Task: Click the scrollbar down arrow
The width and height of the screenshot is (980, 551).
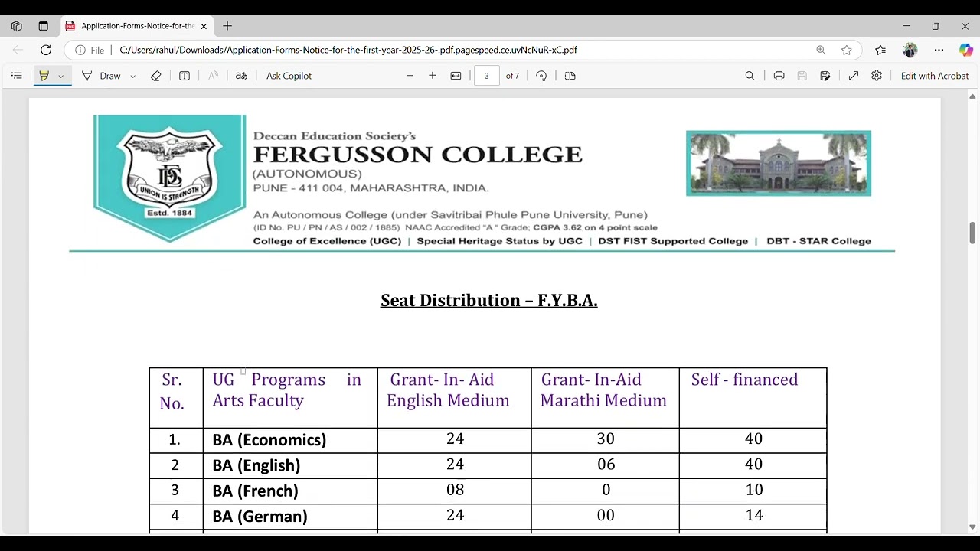Action: pos(972,527)
